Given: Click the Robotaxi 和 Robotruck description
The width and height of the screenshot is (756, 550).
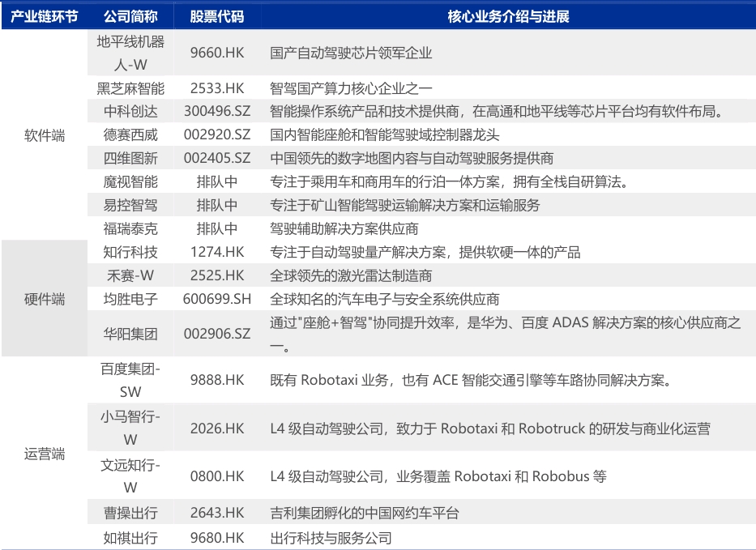Looking at the screenshot, I should click(x=490, y=428).
